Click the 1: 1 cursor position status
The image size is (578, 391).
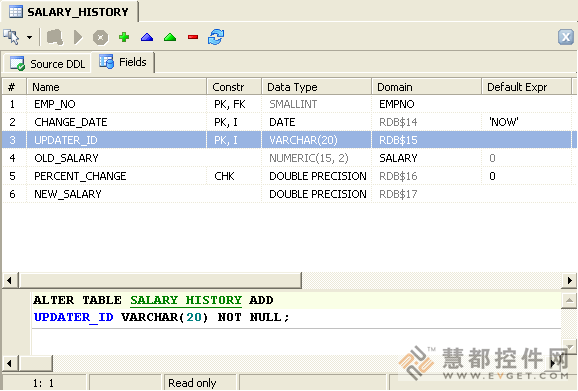tap(43, 383)
